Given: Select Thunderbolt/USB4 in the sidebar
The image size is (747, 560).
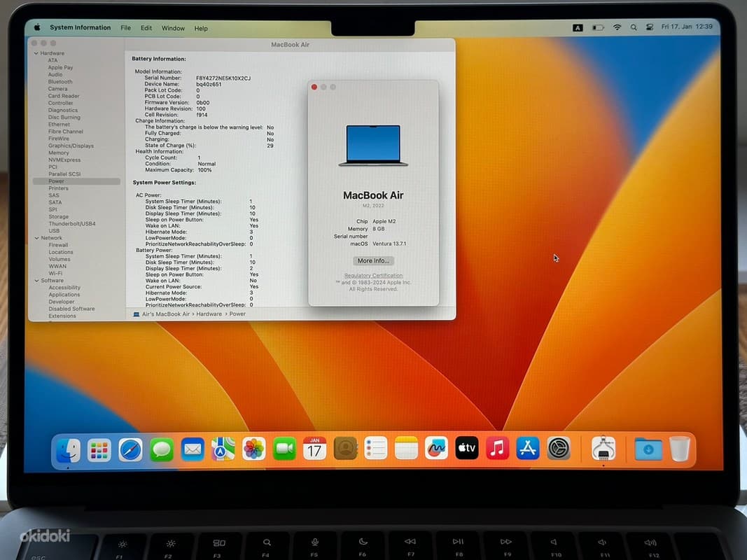Looking at the screenshot, I should [x=72, y=224].
